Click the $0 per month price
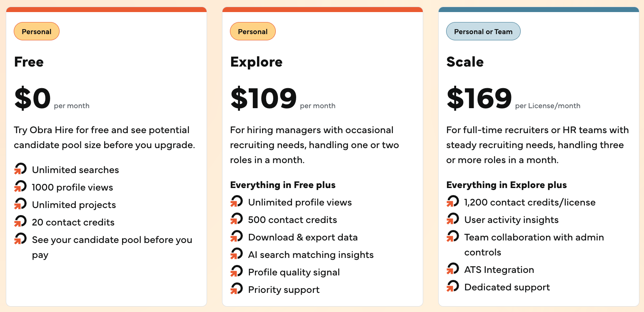The image size is (644, 312). [x=52, y=99]
